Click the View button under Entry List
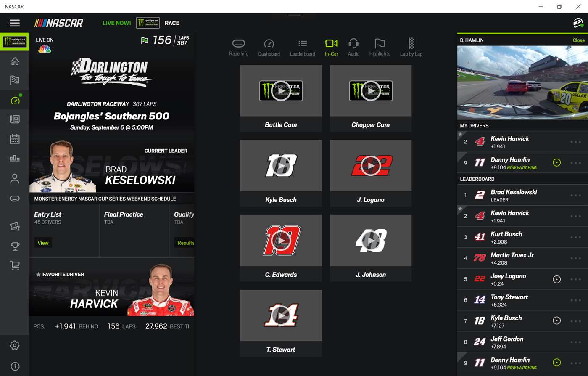This screenshot has width=588, height=376. point(43,243)
